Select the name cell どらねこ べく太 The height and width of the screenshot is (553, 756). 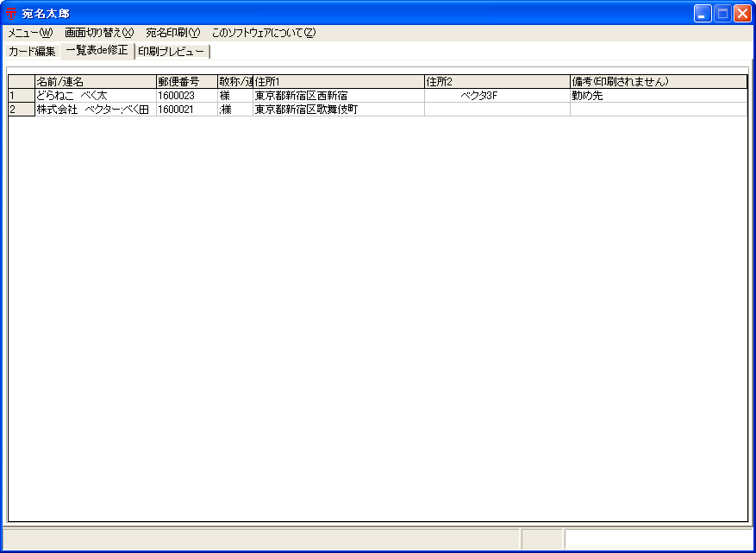(x=96, y=96)
